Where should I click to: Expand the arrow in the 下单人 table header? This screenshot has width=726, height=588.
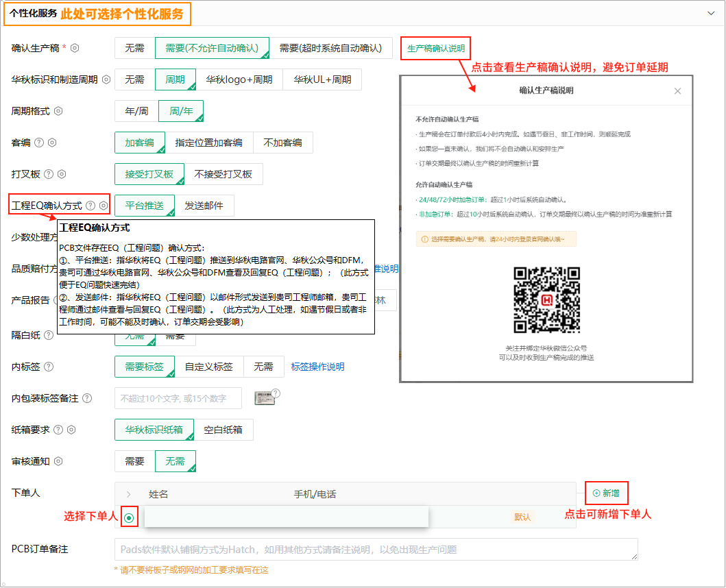click(x=128, y=494)
